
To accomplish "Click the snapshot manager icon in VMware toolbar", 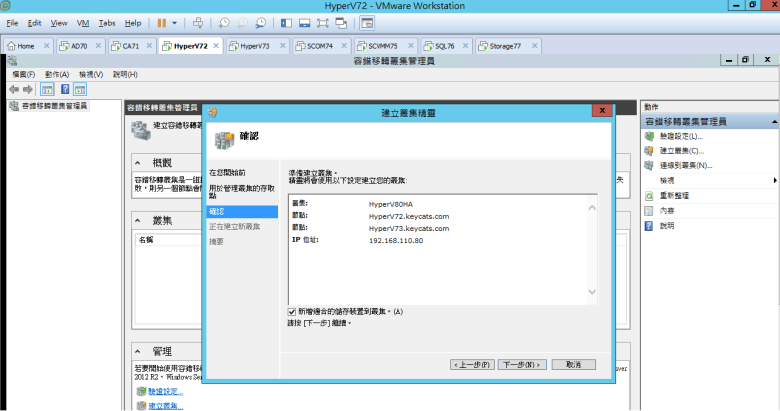I will coord(261,22).
